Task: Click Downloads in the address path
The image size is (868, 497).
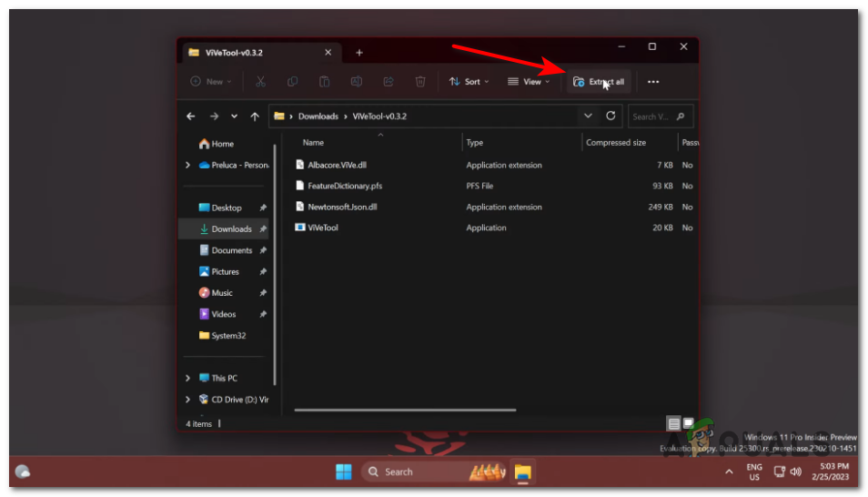Action: click(318, 117)
